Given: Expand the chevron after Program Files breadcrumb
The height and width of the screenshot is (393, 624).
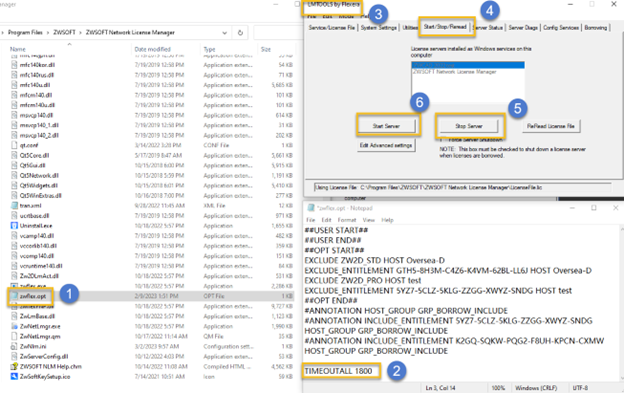Looking at the screenshot, I should click(x=48, y=33).
